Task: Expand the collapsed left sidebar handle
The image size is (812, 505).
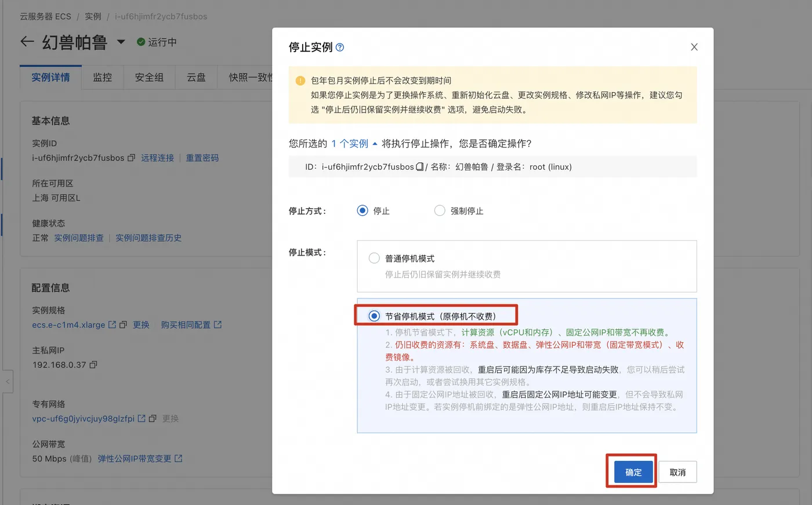Action: click(7, 382)
